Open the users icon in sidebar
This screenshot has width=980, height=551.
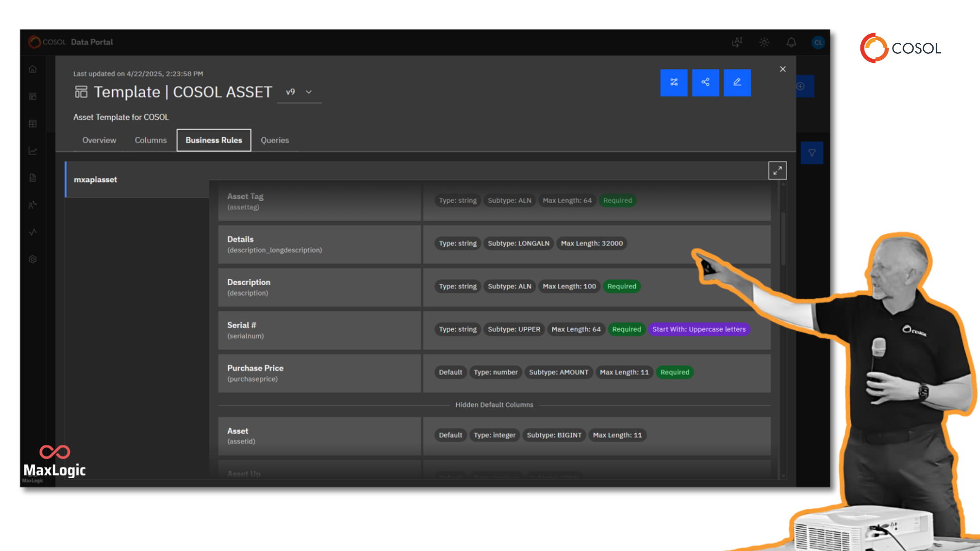(x=33, y=205)
